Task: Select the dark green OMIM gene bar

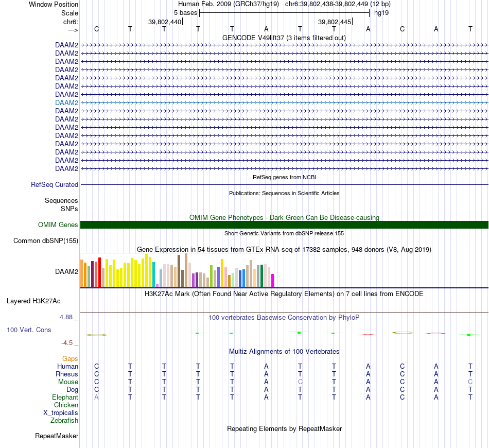Action: tap(284, 225)
